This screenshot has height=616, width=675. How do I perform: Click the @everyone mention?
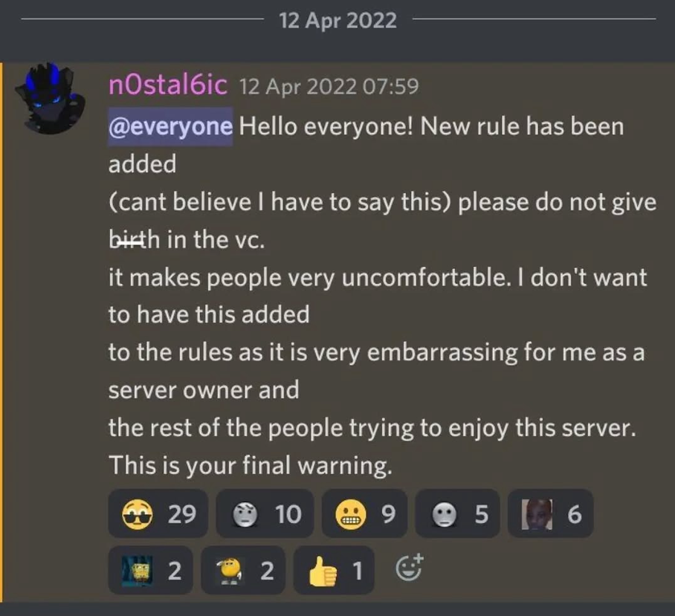pyautogui.click(x=170, y=126)
